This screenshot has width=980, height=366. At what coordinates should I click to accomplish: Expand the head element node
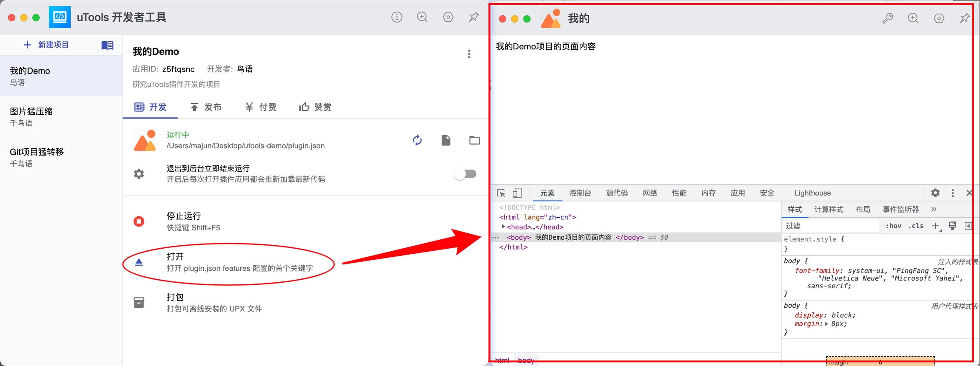point(503,227)
